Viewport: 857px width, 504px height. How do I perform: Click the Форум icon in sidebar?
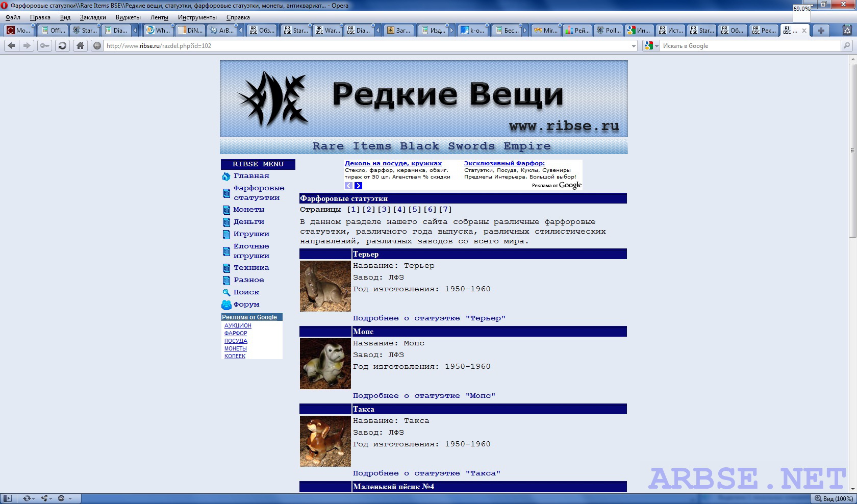click(x=226, y=305)
